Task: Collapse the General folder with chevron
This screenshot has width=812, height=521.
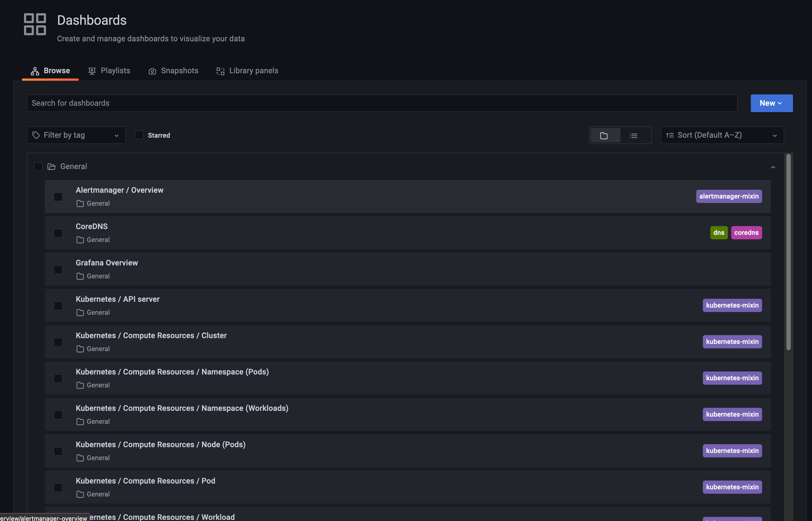Action: [773, 167]
